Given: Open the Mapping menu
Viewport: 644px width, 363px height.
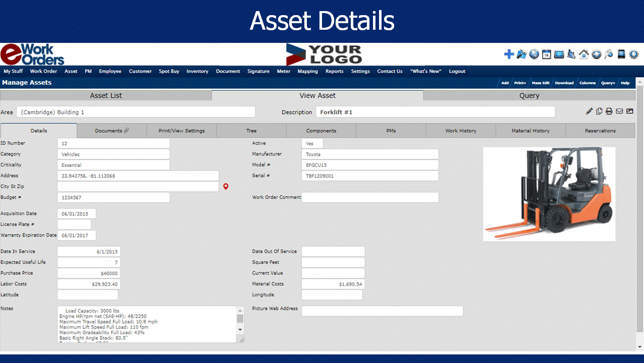Looking at the screenshot, I should tap(308, 71).
